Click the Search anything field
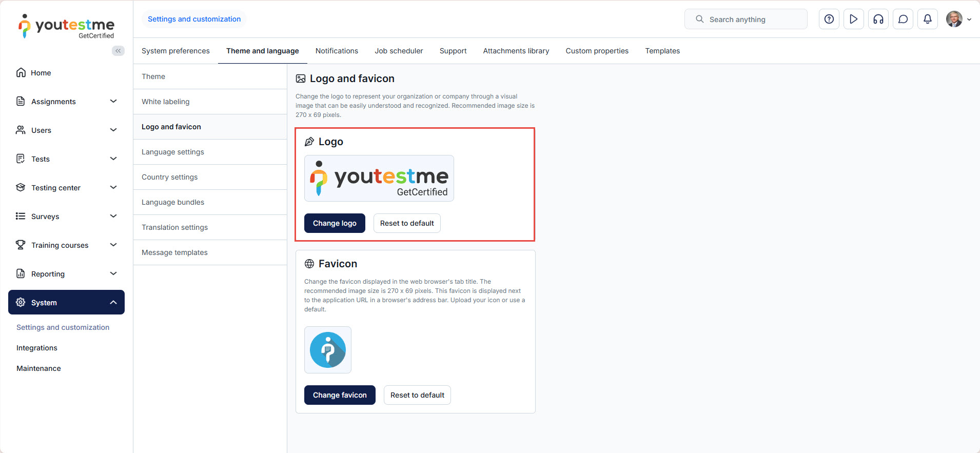The image size is (980, 453). click(x=746, y=19)
